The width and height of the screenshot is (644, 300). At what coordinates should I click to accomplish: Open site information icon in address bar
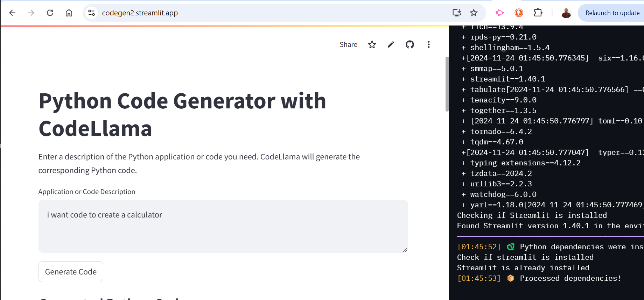pyautogui.click(x=92, y=13)
